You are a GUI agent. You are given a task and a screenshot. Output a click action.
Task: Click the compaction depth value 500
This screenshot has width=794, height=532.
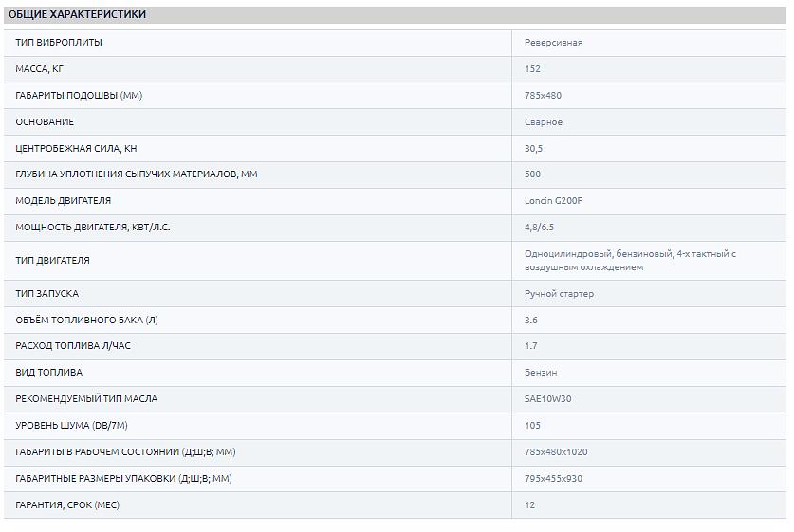(x=532, y=174)
